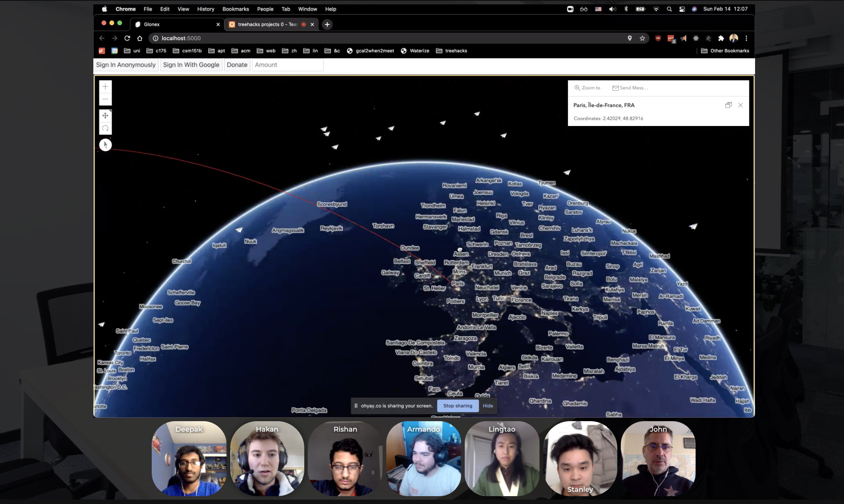Hide the screen sharing notice
Image resolution: width=844 pixels, height=504 pixels.
[488, 405]
